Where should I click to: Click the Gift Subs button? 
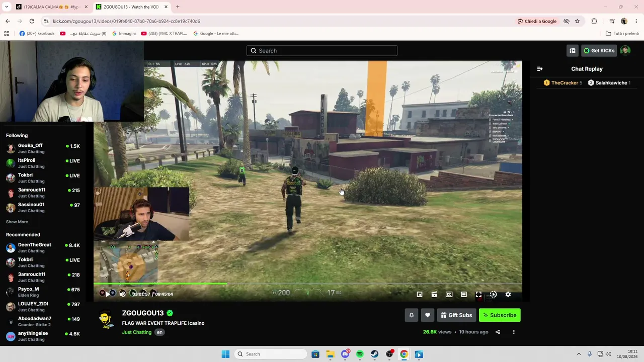(456, 315)
